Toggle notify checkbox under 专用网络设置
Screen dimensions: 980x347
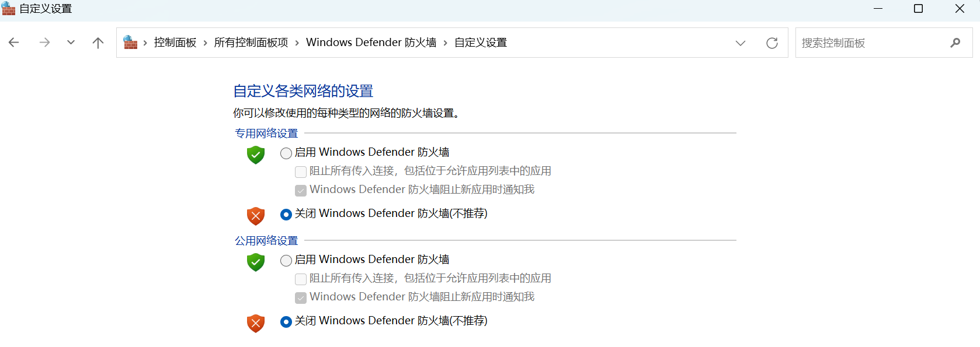pos(301,191)
